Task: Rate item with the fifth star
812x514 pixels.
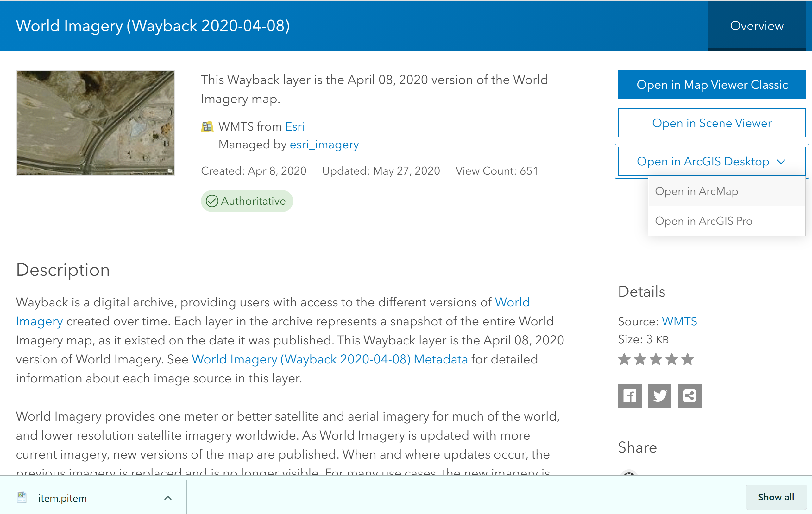Action: coord(687,359)
